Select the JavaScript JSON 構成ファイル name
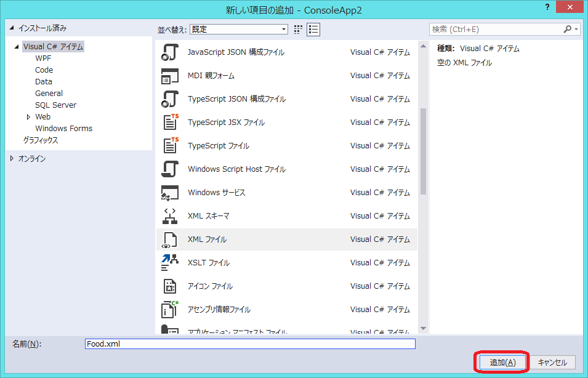Viewport: 588px width, 378px height. pos(236,52)
